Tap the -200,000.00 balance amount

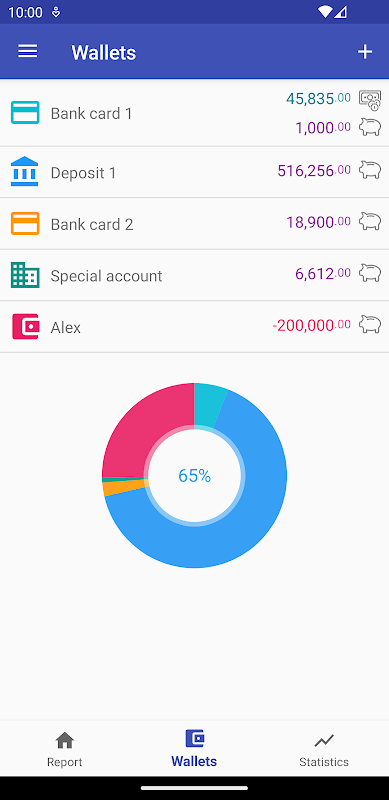coord(311,325)
